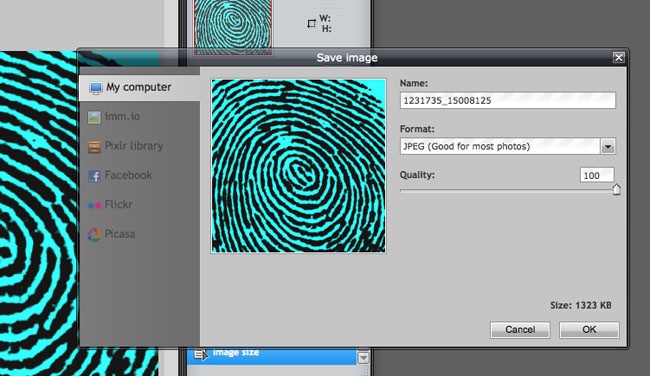The image size is (650, 376).
Task: Click the Name field with 1231735_15008125
Action: [507, 100]
